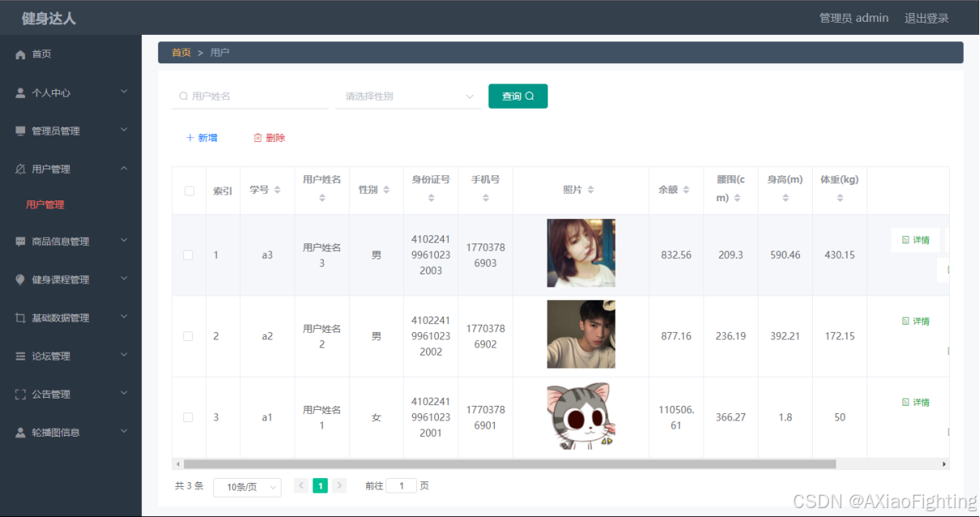980x517 pixels.
Task: Tick the checkbox for row a1
Action: 188,417
